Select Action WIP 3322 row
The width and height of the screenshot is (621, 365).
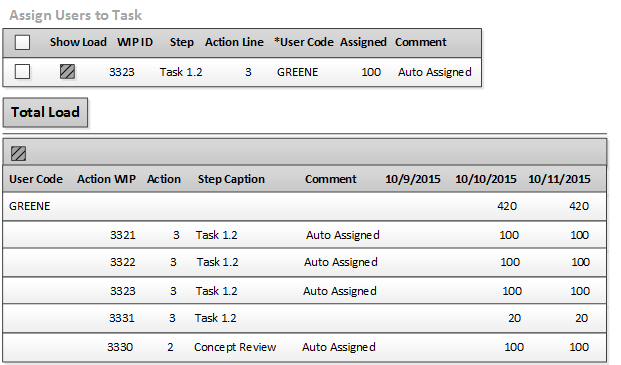[x=304, y=262]
